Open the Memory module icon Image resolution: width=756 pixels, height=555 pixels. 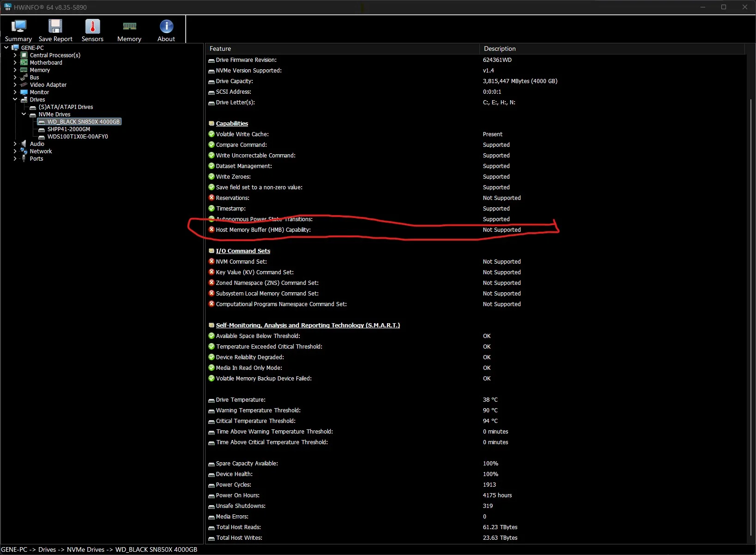129,26
